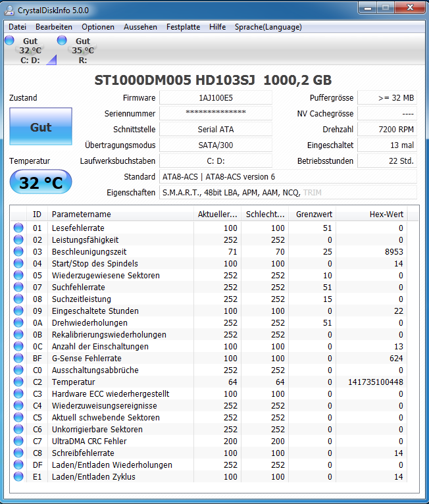Image resolution: width=429 pixels, height=504 pixels.
Task: Open the Aussehen menu
Action: (140, 27)
